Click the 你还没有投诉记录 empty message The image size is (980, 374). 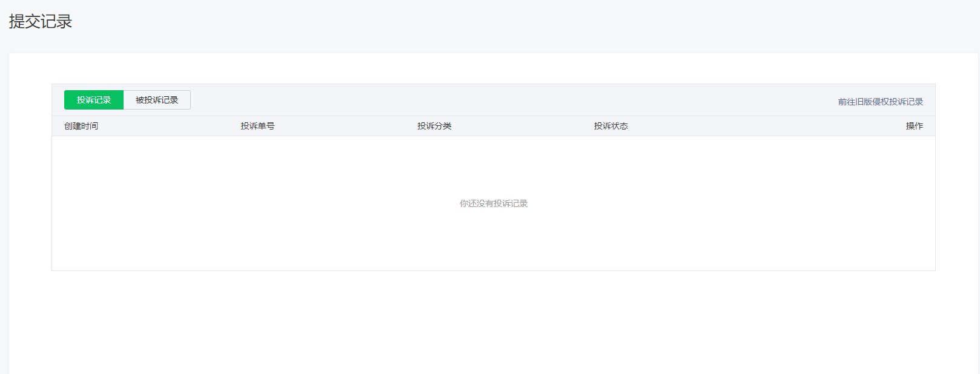coord(494,203)
